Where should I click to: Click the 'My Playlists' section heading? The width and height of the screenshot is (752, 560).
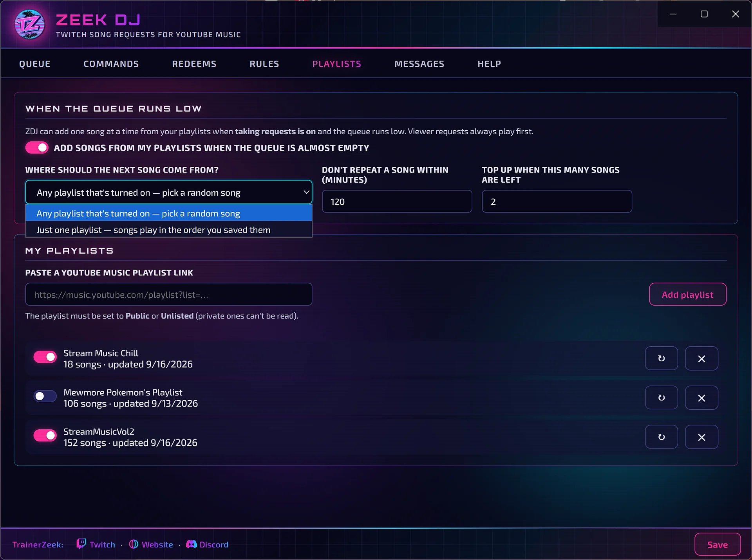69,250
